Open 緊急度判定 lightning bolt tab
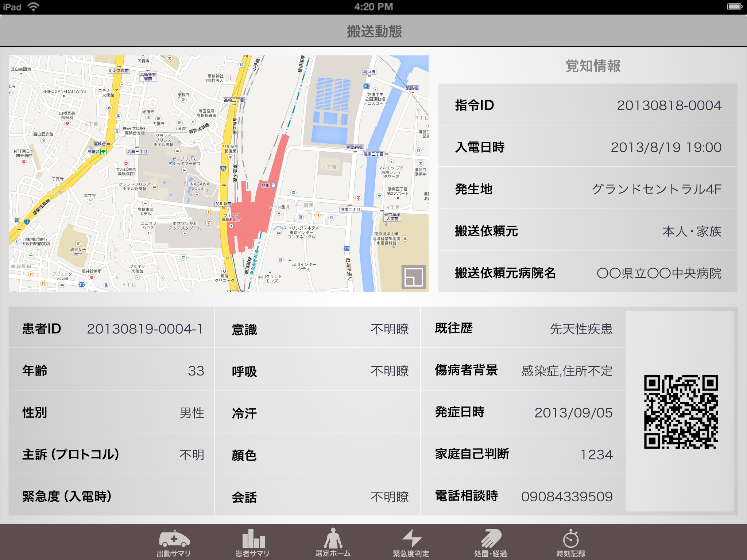The image size is (747, 560). click(411, 543)
